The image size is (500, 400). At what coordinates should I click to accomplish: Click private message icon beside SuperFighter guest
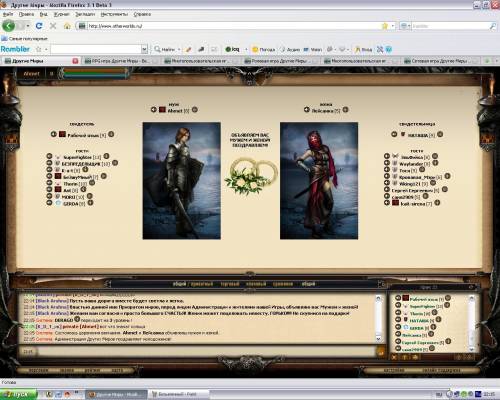(49, 156)
